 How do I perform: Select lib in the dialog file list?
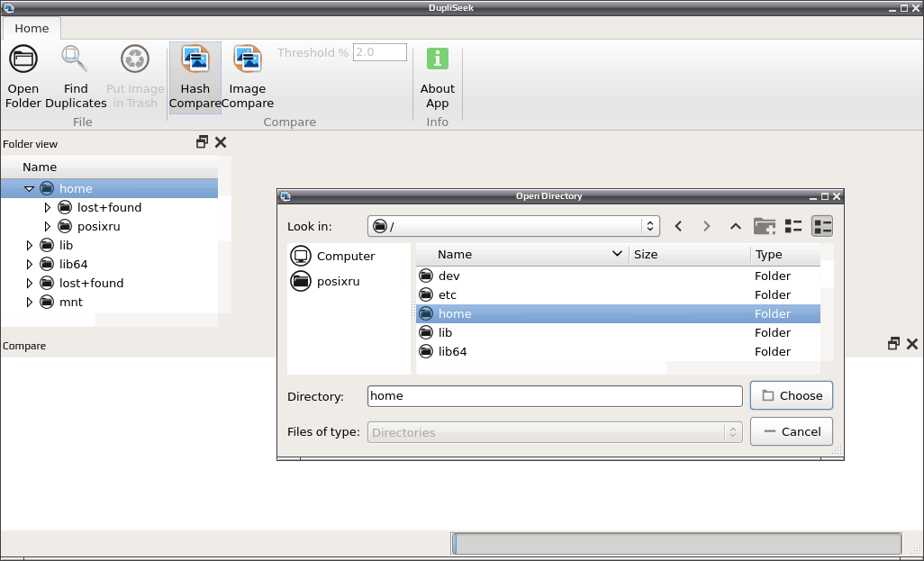618,332
